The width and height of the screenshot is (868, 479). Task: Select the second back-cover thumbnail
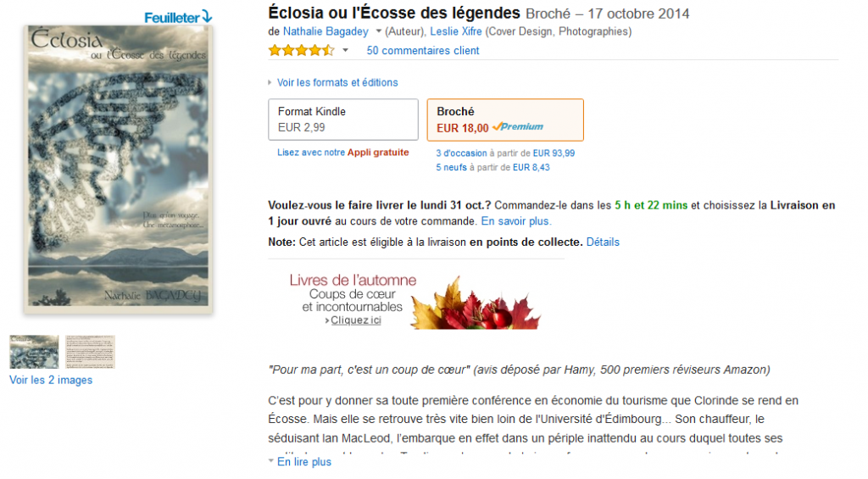[90, 352]
